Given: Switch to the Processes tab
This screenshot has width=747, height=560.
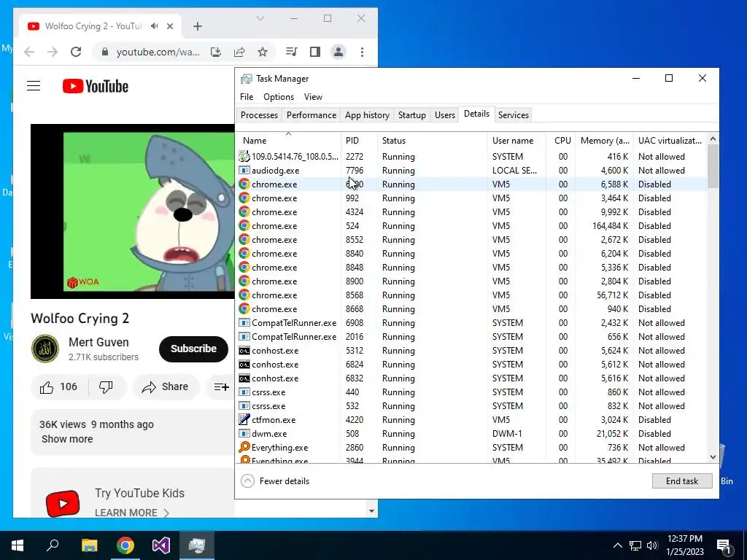Looking at the screenshot, I should coord(259,114).
